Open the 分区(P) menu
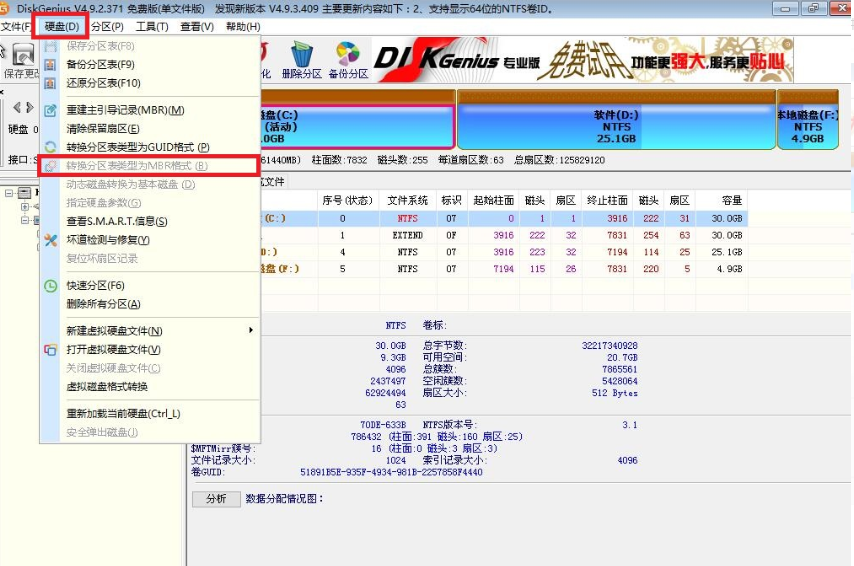 [107, 26]
